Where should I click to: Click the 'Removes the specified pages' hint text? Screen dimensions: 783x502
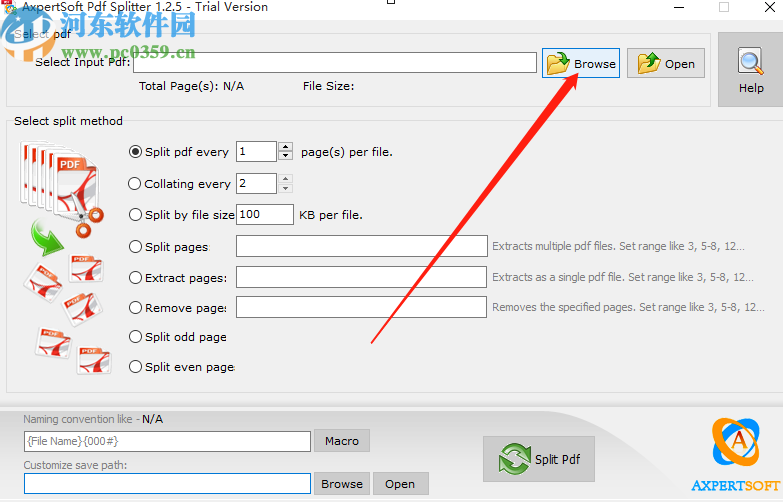tap(628, 307)
